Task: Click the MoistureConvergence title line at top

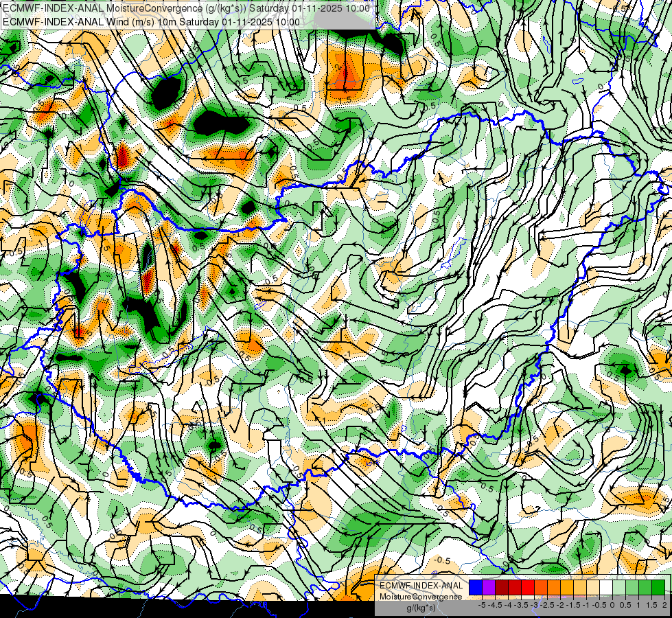Action: point(186,8)
